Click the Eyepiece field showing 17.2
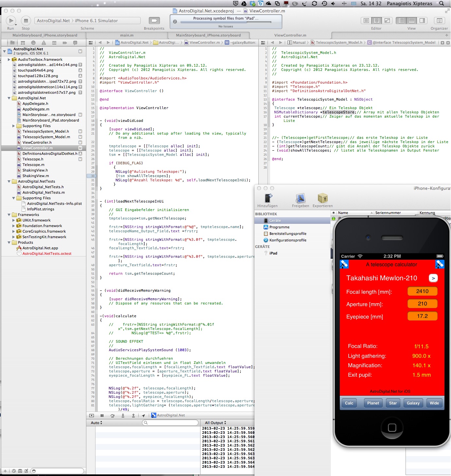The width and height of the screenshot is (451, 476). (423, 316)
